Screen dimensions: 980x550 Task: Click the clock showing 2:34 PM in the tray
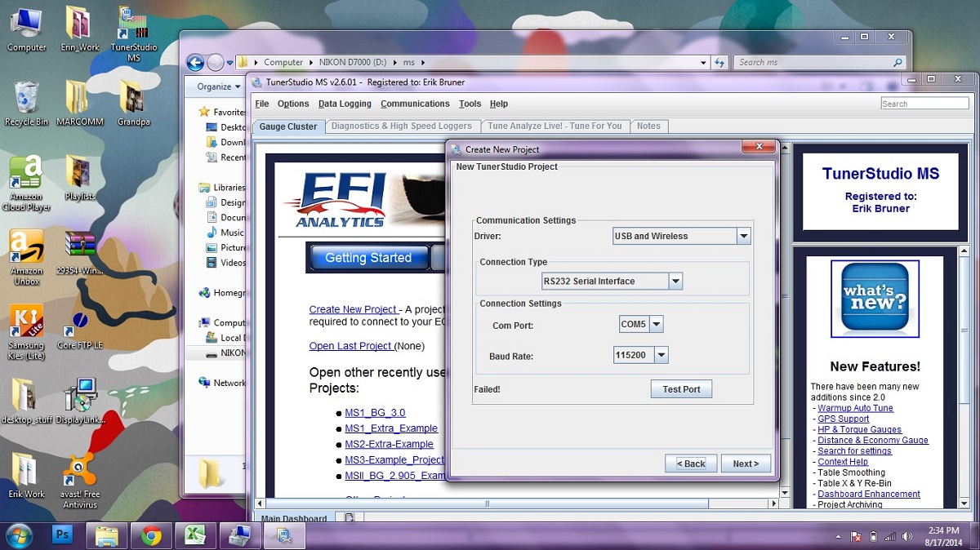943,536
